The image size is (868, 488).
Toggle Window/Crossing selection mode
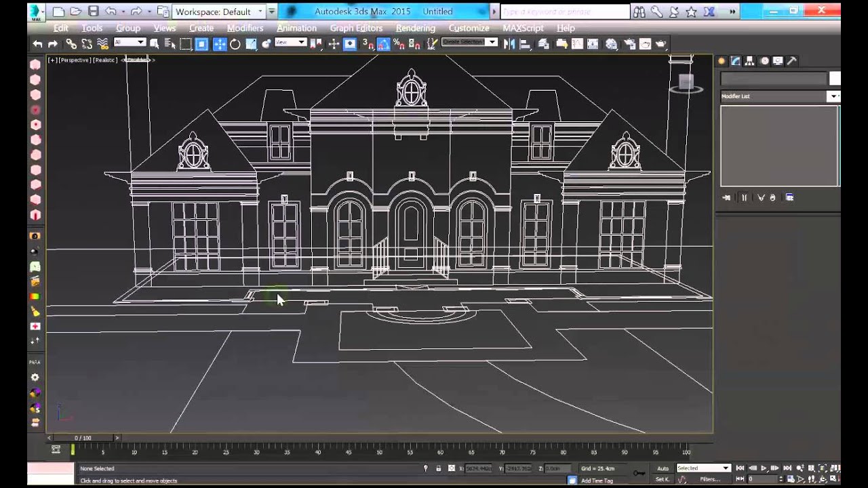[201, 44]
